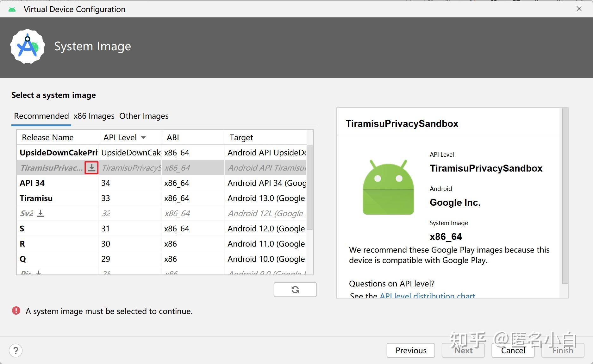Click the Android Studio logo icon

[x=28, y=47]
